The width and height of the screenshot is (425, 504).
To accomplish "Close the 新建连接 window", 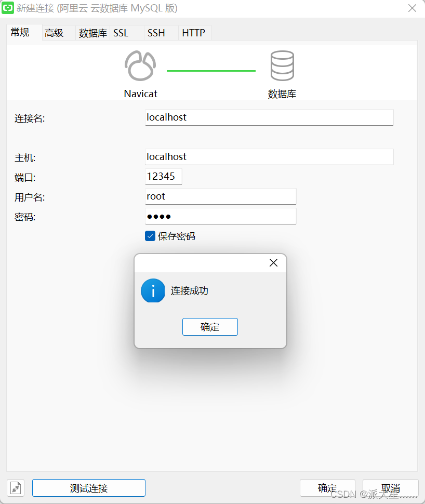I will pos(412,8).
